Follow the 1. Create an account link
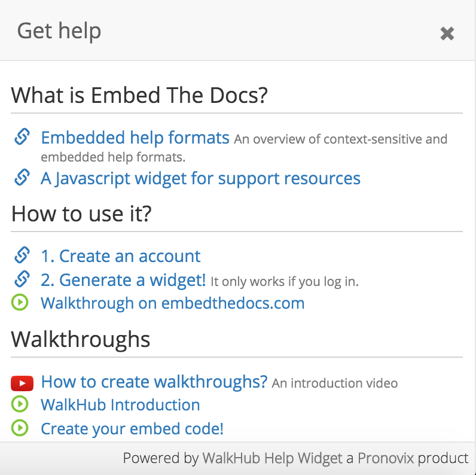 (x=120, y=256)
